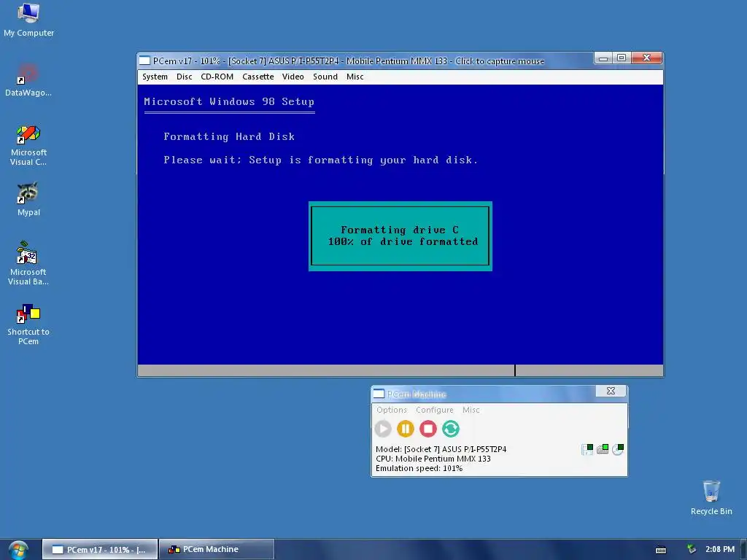Click the Windows Start orb
Screen dimensions: 747x560
click(x=18, y=550)
